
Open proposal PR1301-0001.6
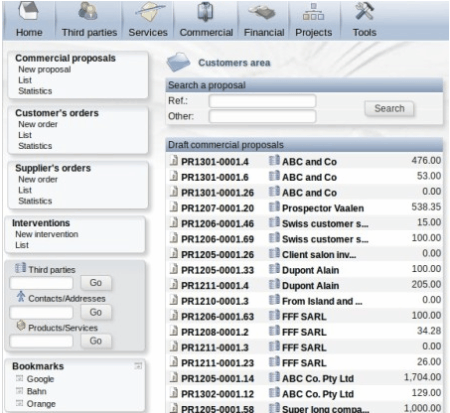tap(215, 177)
